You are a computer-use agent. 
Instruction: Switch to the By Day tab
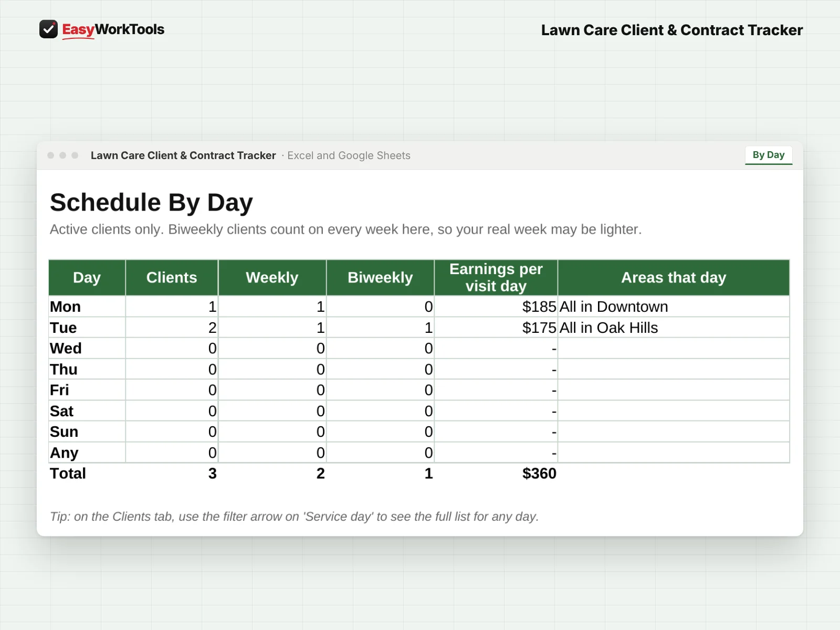point(769,155)
